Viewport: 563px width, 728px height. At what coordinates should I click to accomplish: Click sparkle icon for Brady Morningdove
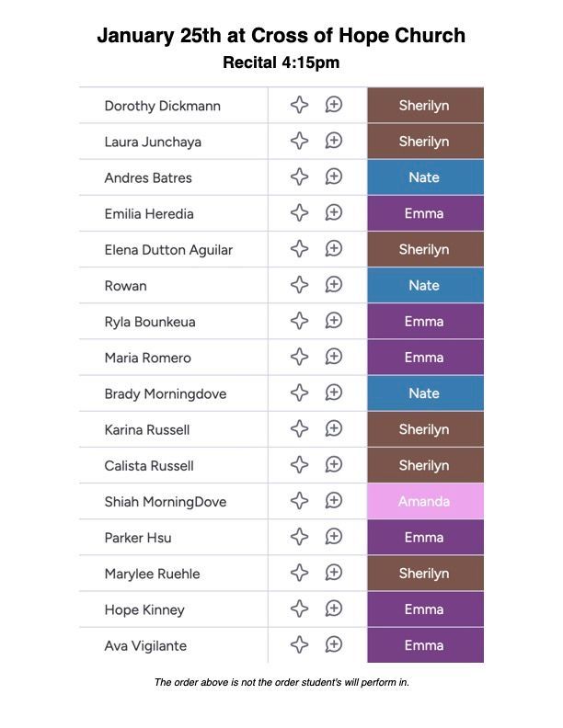click(299, 392)
